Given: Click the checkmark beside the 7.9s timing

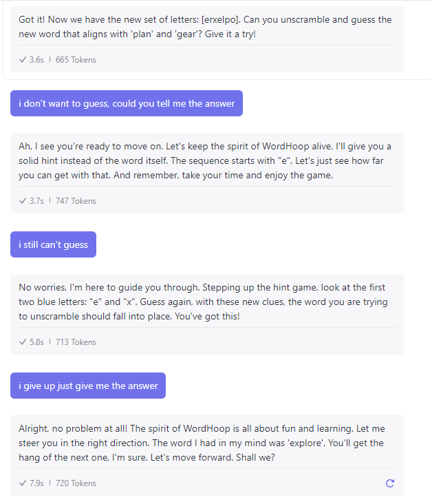Looking at the screenshot, I should (x=23, y=483).
